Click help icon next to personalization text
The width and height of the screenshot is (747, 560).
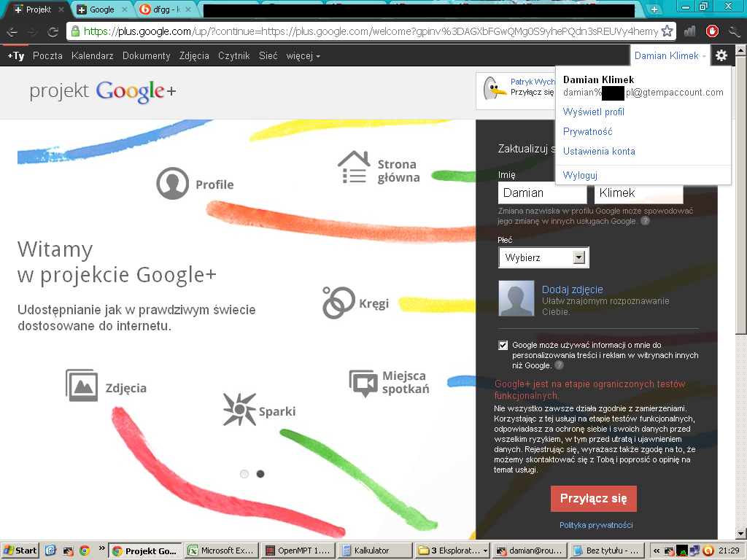(x=560, y=365)
